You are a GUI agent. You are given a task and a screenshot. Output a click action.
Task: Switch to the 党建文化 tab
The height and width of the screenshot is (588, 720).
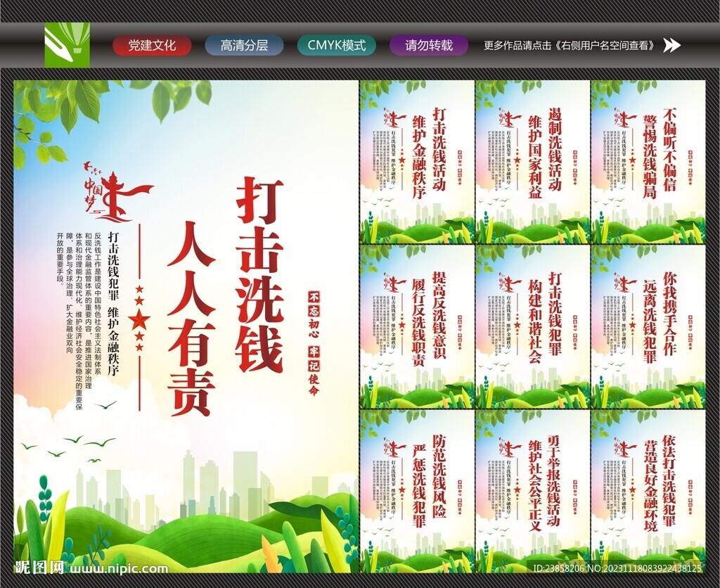click(153, 46)
